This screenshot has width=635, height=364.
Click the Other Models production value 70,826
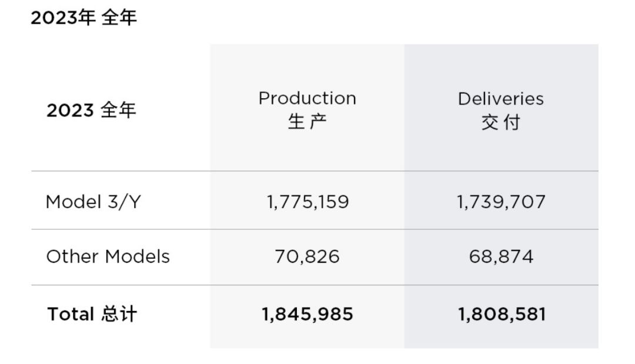point(307,256)
